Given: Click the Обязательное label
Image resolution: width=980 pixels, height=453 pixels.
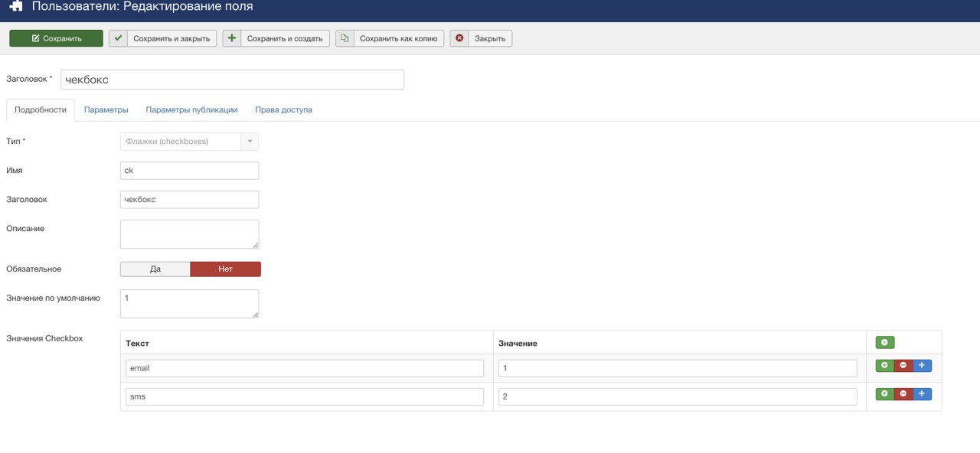Looking at the screenshot, I should point(34,269).
